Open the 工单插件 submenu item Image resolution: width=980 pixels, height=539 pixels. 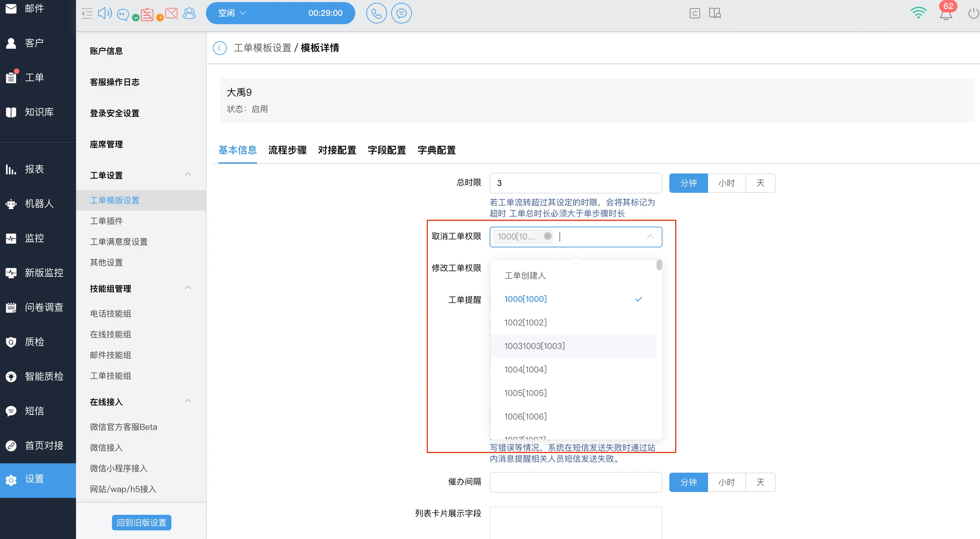pos(106,221)
